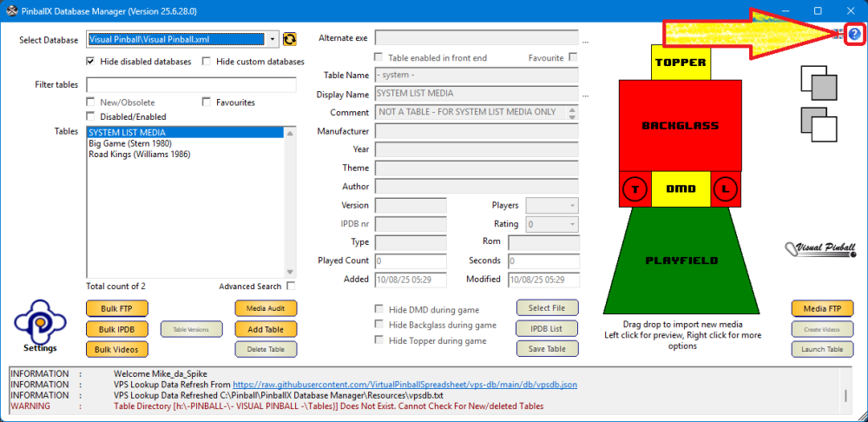The height and width of the screenshot is (422, 868).
Task: Click the blue help question mark icon
Action: (854, 35)
